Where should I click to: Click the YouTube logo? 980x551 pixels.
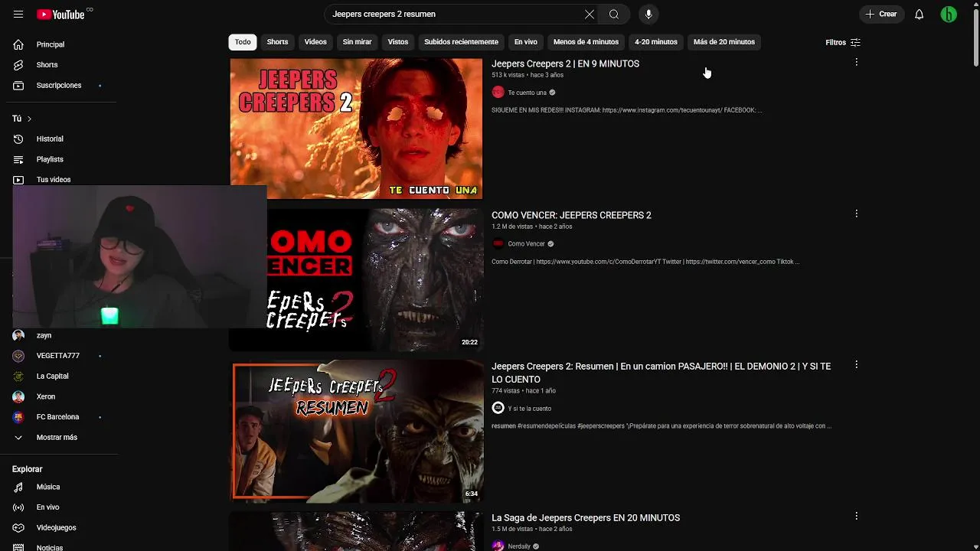click(60, 15)
